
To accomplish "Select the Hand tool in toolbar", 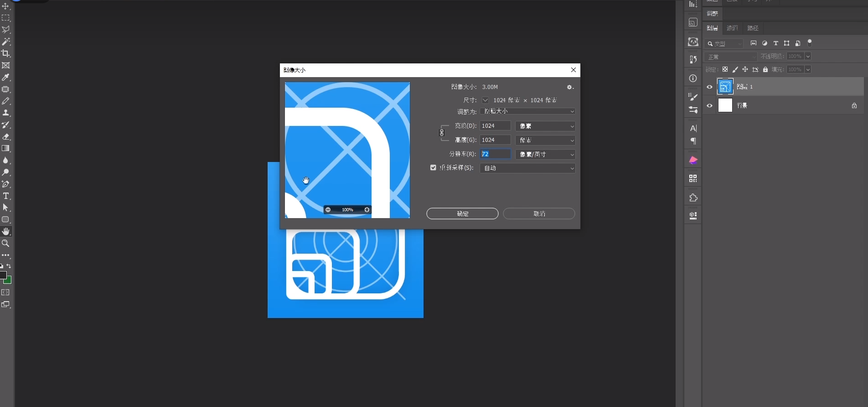I will pos(6,231).
